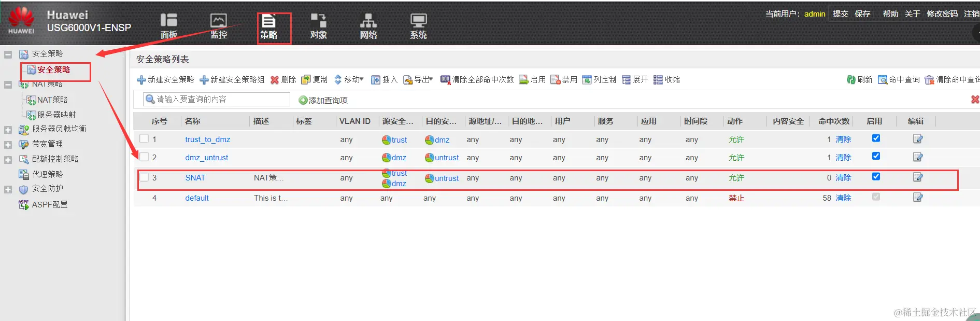Click 保存 in the top bar

[862, 14]
